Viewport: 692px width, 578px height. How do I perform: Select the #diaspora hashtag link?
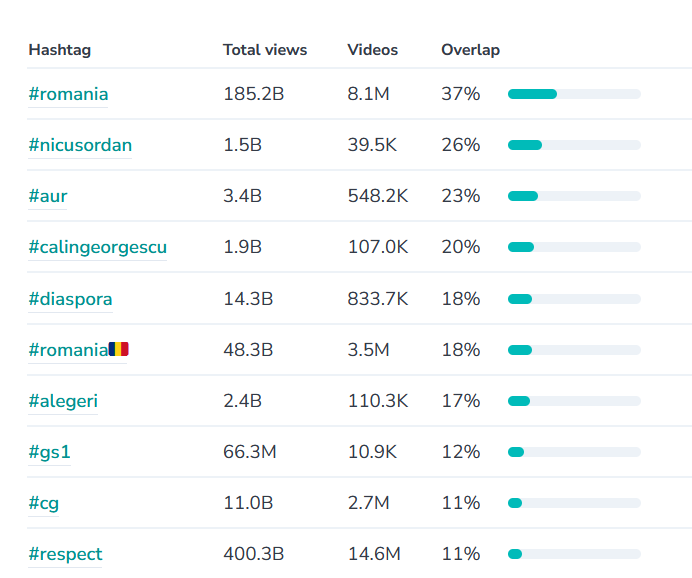click(70, 299)
